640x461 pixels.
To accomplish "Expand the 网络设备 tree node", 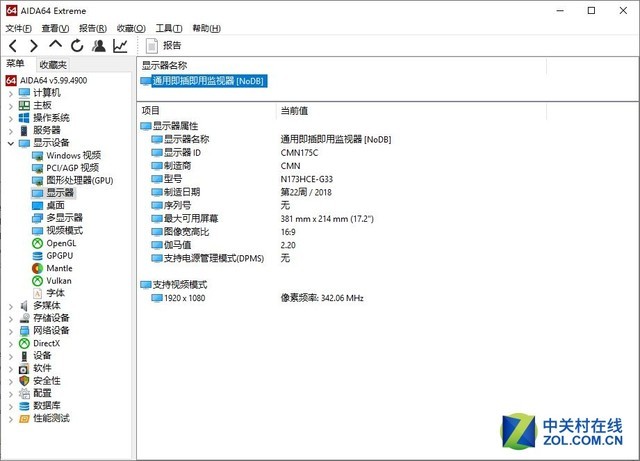I will pos(11,331).
